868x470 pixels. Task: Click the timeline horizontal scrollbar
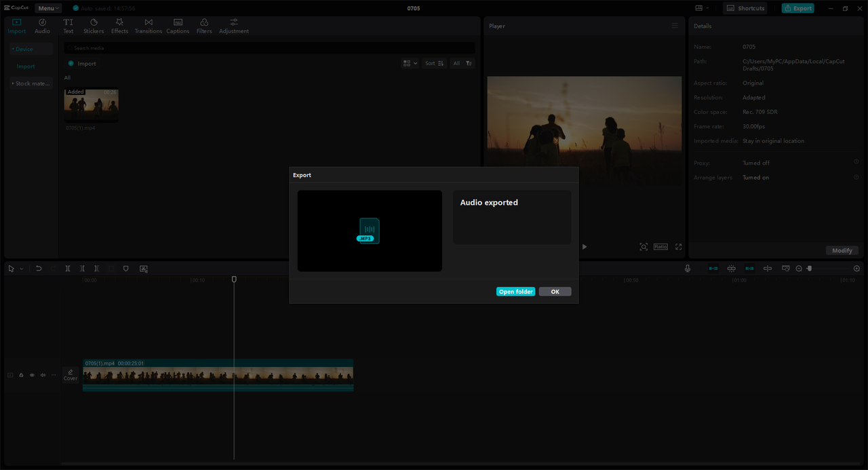coord(461,464)
